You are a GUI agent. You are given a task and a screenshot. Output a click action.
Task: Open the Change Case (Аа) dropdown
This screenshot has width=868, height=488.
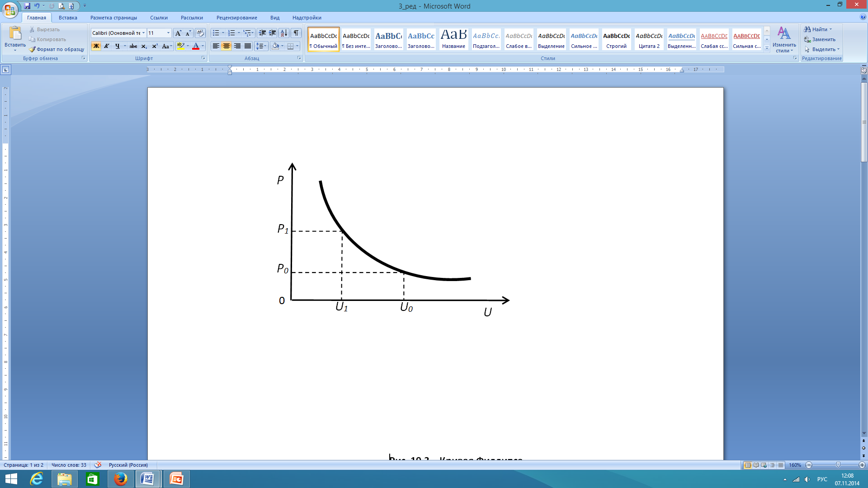(167, 46)
